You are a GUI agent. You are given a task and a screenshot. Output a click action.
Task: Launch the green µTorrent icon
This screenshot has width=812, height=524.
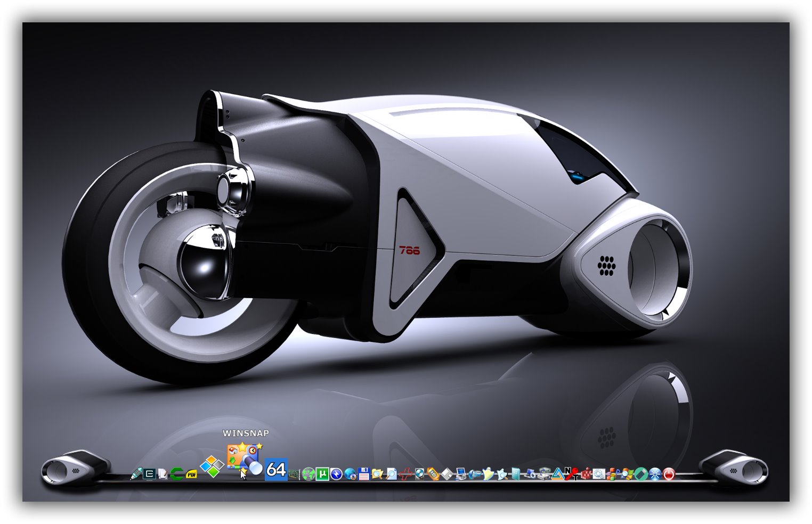[322, 474]
